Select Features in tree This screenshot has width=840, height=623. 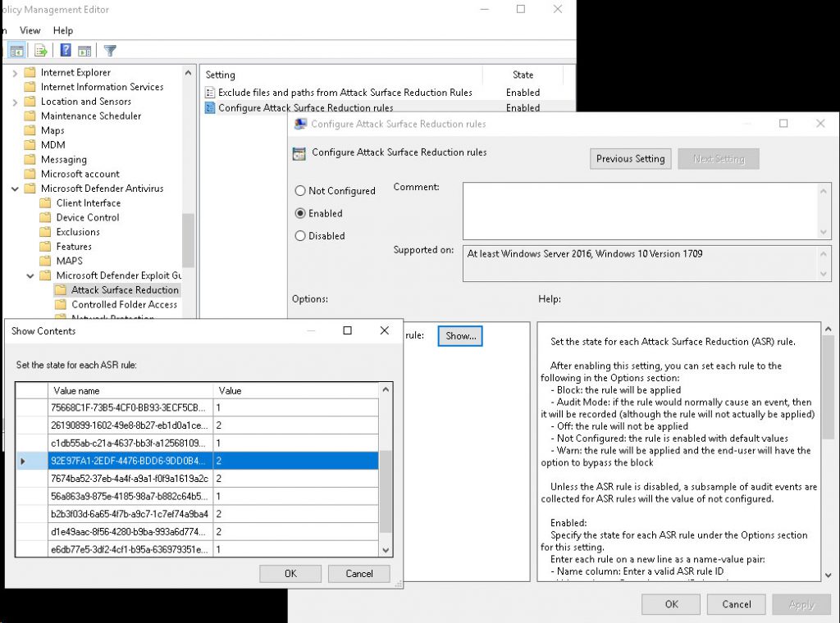[x=74, y=246]
